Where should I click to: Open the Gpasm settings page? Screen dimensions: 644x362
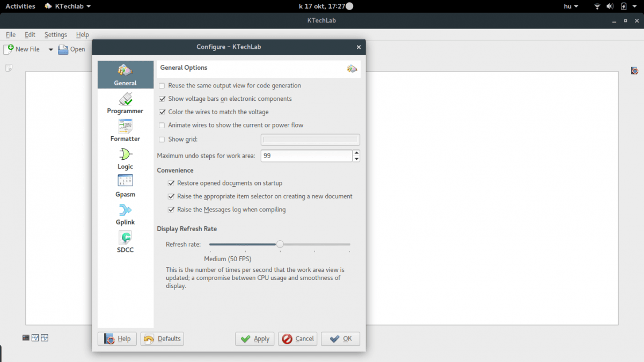126,187
